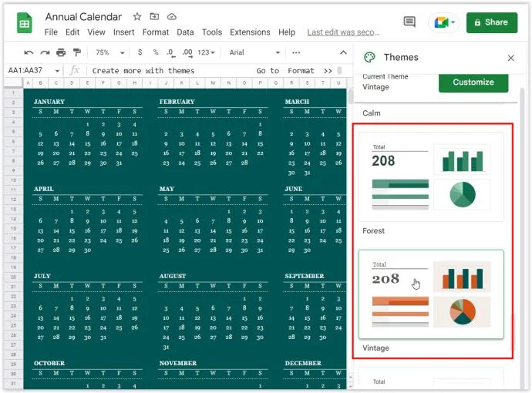This screenshot has width=532, height=393.
Task: Open the Extensions menu
Action: coord(250,32)
